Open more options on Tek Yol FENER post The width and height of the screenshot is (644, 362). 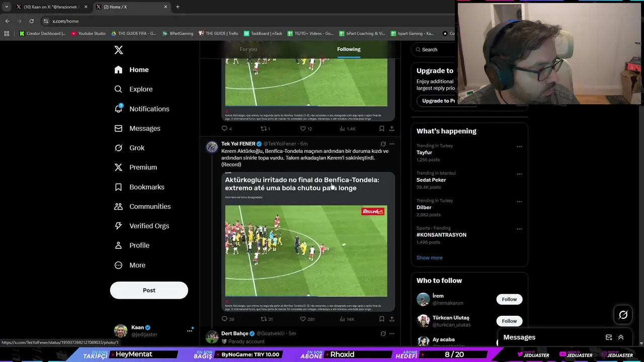[x=392, y=144]
